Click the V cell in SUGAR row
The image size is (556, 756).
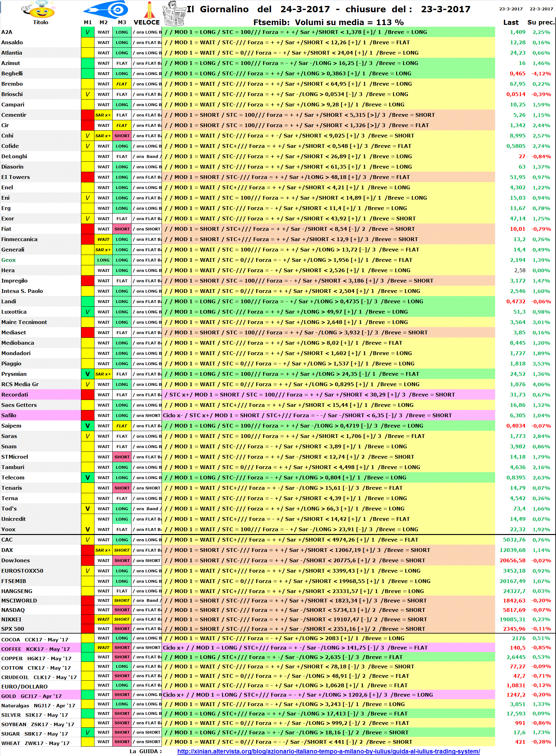[88, 732]
